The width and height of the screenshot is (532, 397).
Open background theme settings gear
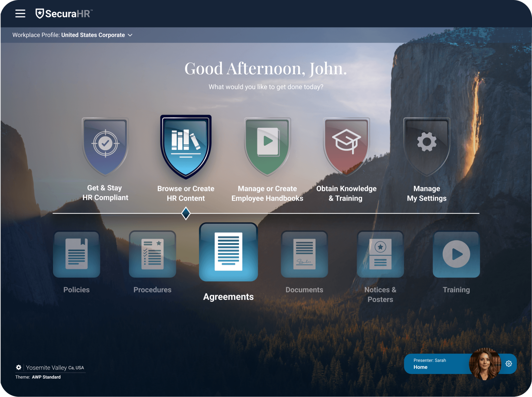point(19,367)
